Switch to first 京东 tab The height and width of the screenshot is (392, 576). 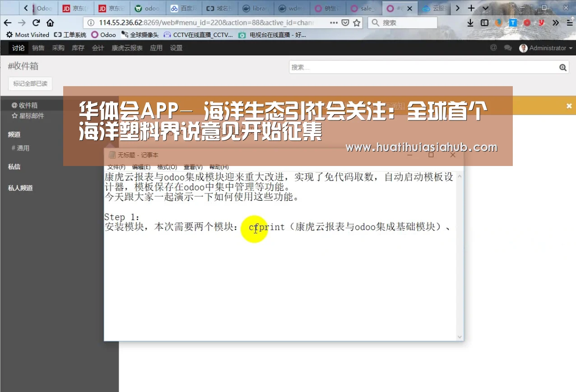coord(76,8)
